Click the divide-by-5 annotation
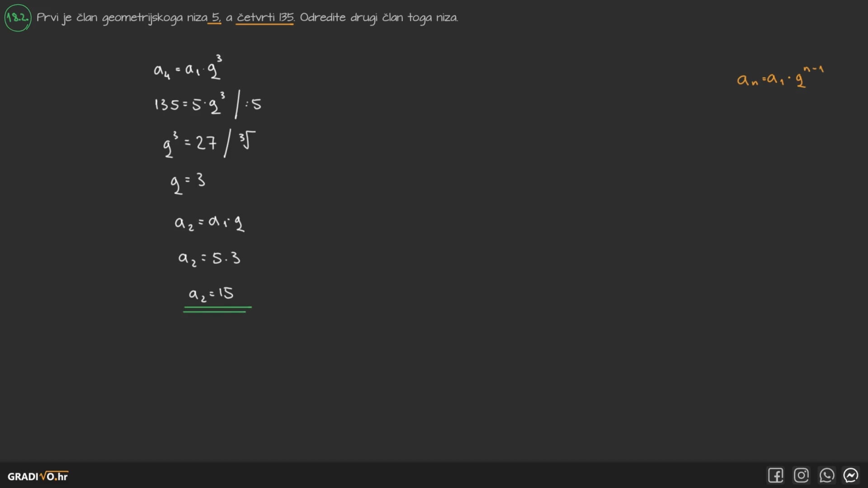The width and height of the screenshot is (868, 488). pyautogui.click(x=253, y=104)
